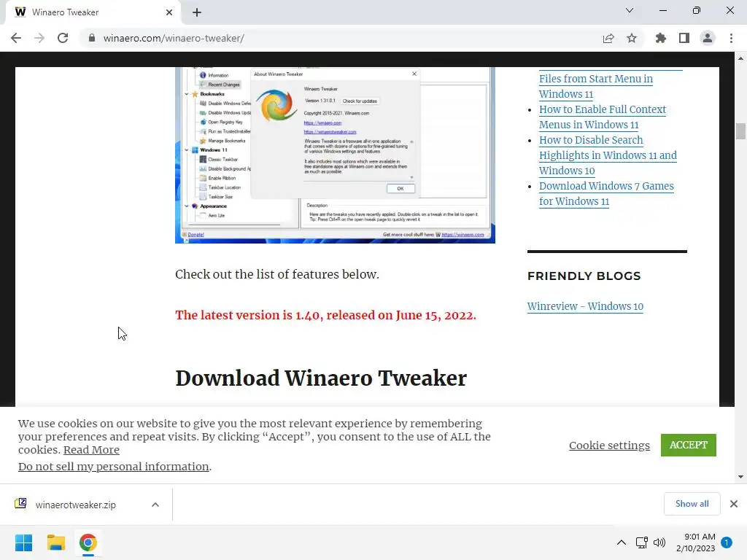This screenshot has width=747, height=560.
Task: Click scrollbar down arrow
Action: [740, 477]
